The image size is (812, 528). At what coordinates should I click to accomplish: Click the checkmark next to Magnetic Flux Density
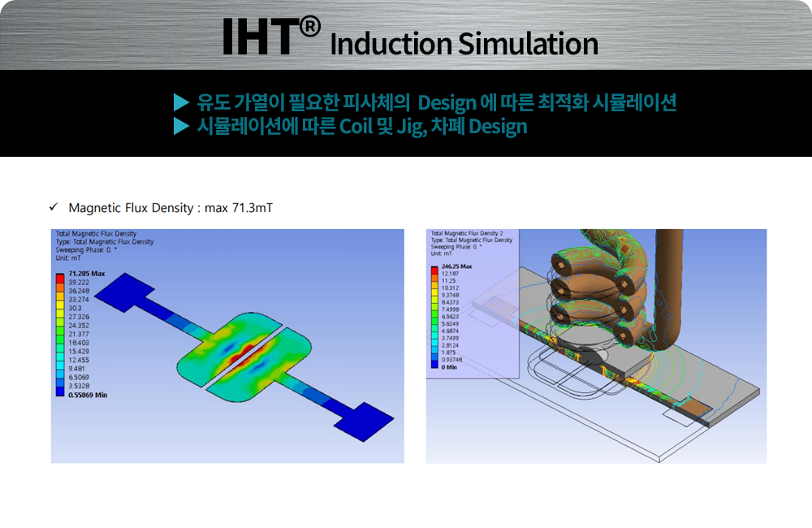(x=54, y=209)
